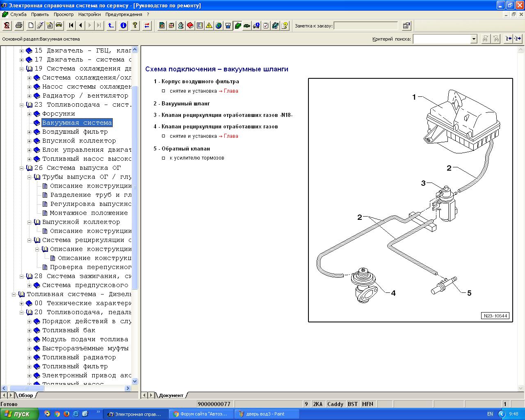Jump to first page with toolbar arrow
Image resolution: width=525 pixels, height=420 pixels.
tap(71, 25)
